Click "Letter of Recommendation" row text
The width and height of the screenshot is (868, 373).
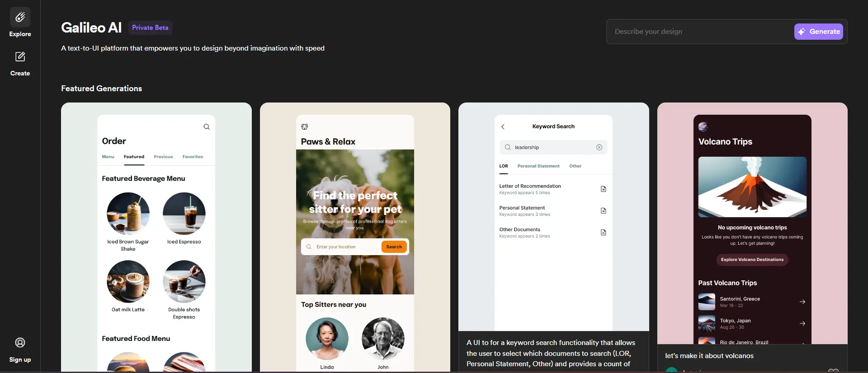[530, 186]
